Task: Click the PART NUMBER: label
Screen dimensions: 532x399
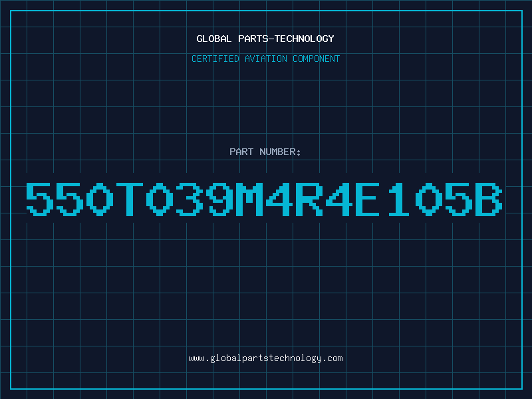Action: 265,152
